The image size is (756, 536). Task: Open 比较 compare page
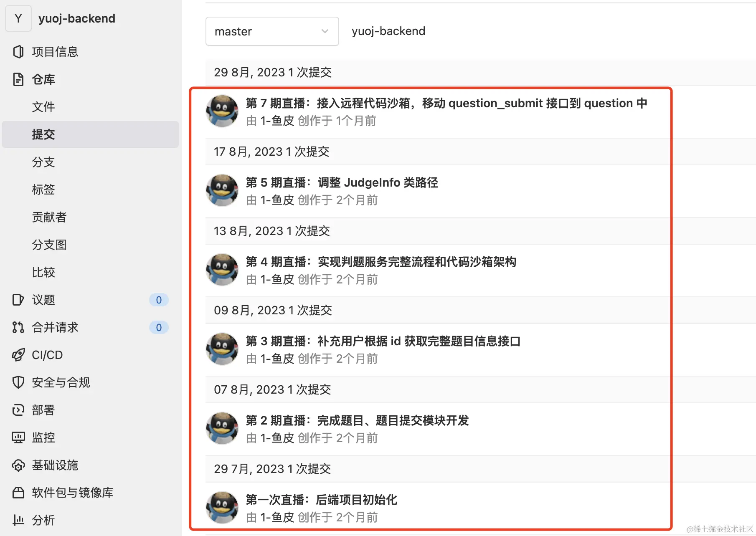(x=43, y=272)
